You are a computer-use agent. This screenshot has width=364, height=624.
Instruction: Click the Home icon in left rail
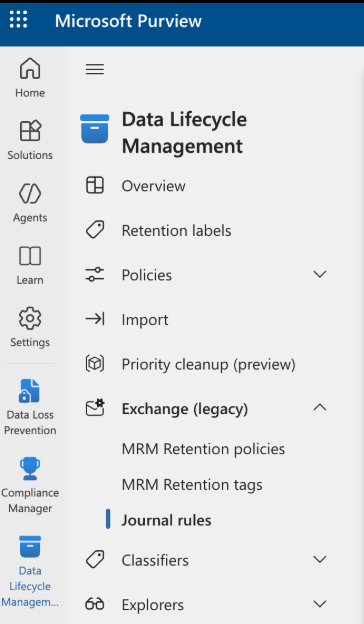coord(30,68)
